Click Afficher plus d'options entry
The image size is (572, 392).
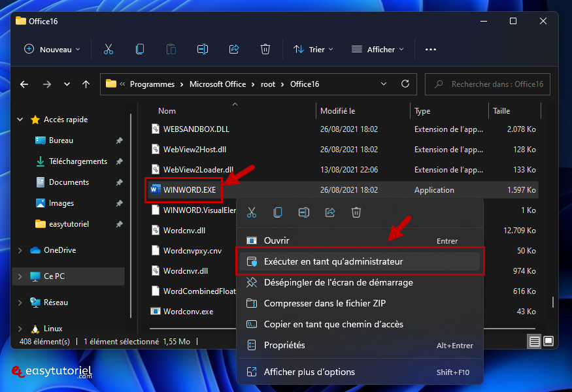point(360,372)
